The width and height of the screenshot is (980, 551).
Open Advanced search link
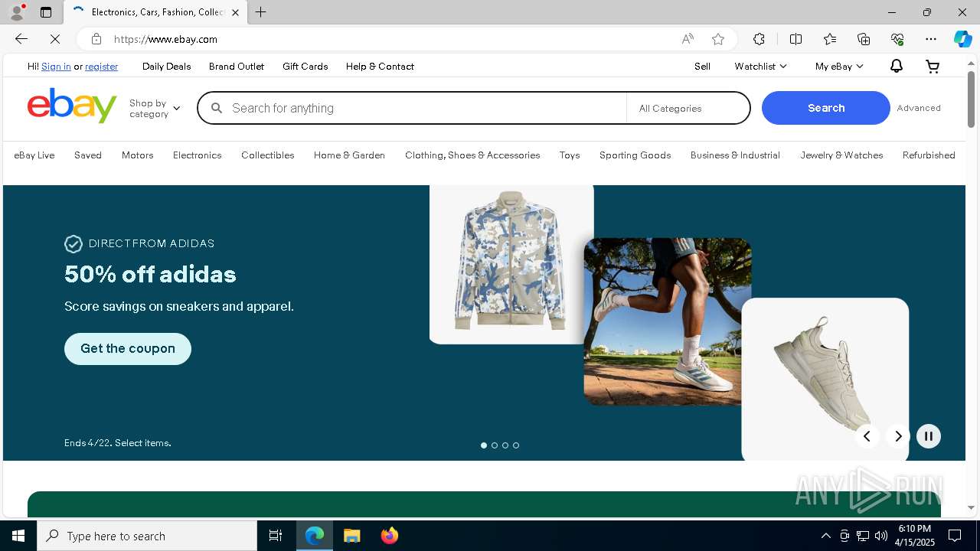(919, 108)
